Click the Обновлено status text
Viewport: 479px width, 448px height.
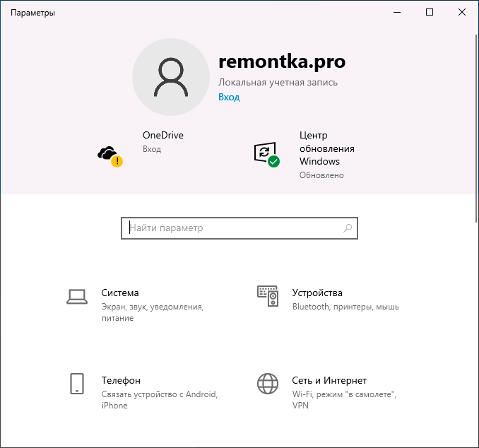point(321,175)
